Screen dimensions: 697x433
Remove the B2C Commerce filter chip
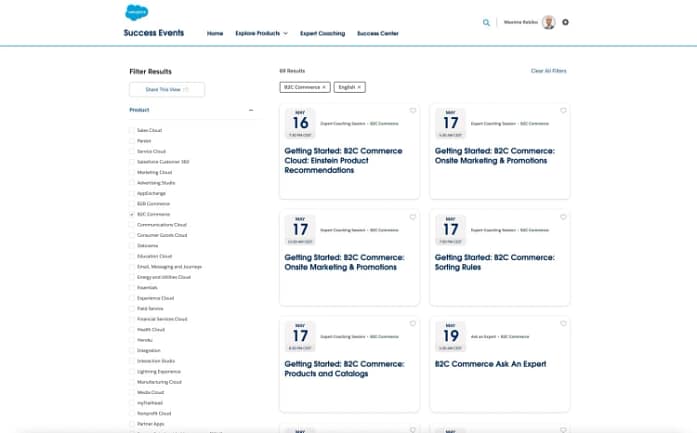pos(324,87)
